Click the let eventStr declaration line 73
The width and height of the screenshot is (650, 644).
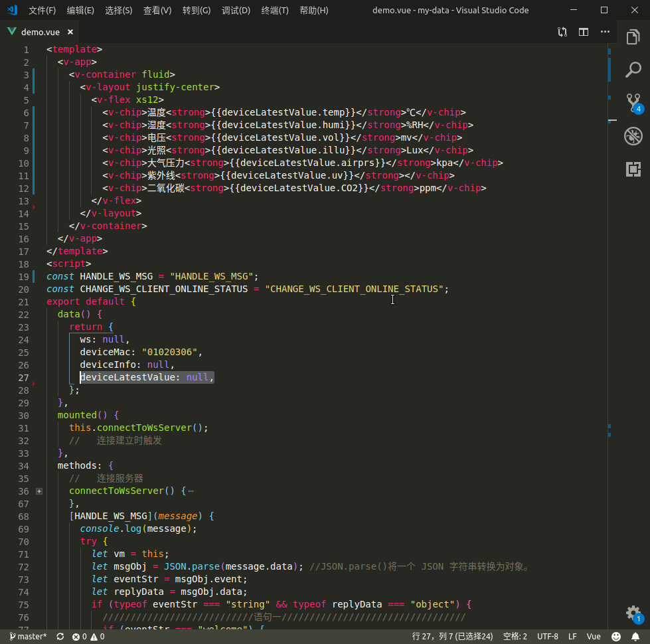(169, 580)
